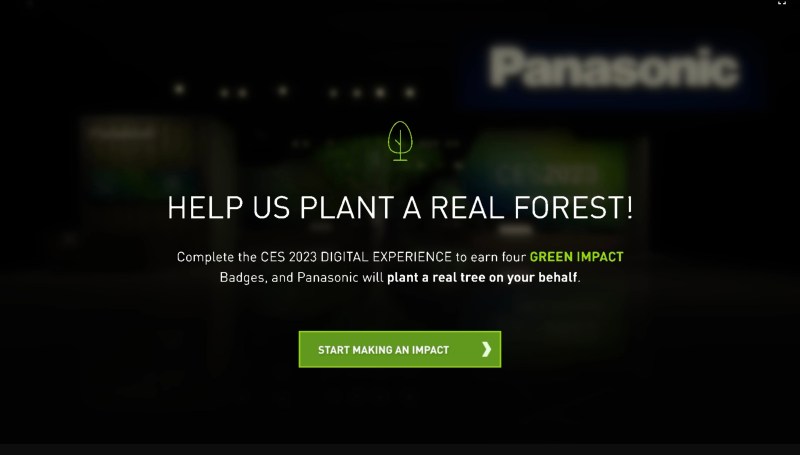The height and width of the screenshot is (455, 800).
Task: Click the Help Us Plant a Real Forest headline
Action: [400, 207]
